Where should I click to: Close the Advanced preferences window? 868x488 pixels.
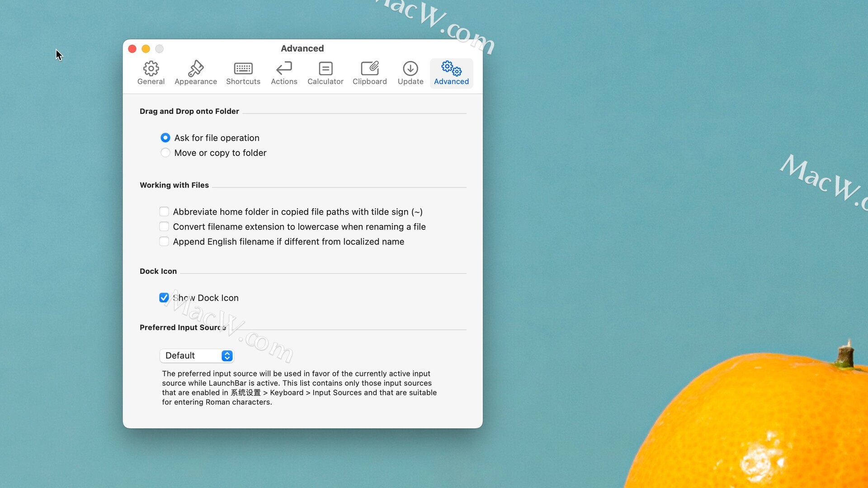(x=132, y=49)
